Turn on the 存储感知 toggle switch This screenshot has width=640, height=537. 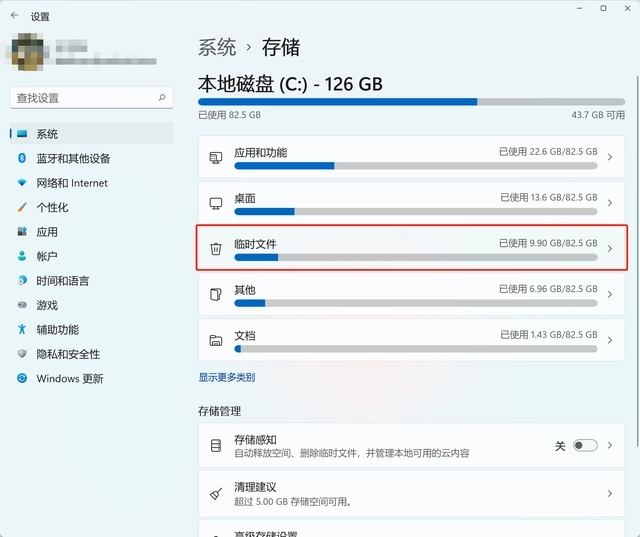pyautogui.click(x=585, y=445)
